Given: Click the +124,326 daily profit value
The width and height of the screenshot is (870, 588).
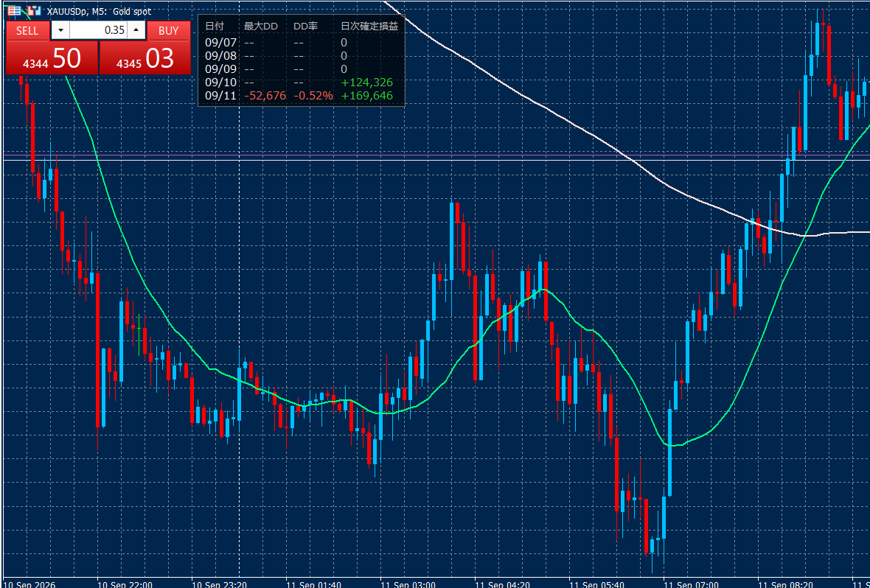Looking at the screenshot, I should 366,83.
